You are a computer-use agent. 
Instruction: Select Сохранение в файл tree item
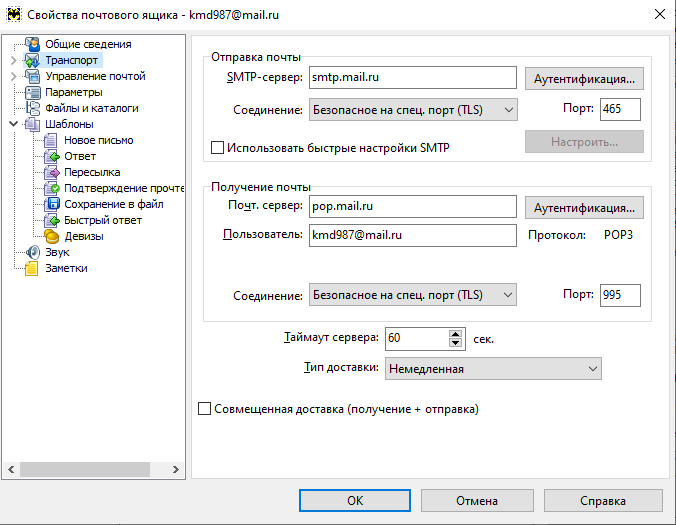(x=114, y=204)
